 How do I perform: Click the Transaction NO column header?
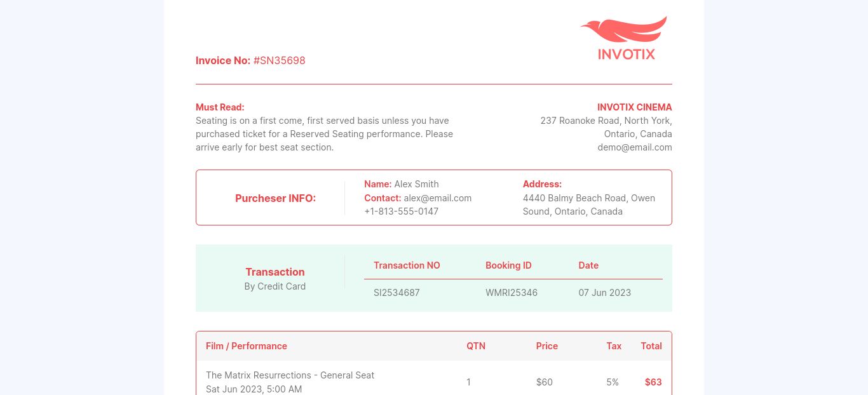click(407, 265)
